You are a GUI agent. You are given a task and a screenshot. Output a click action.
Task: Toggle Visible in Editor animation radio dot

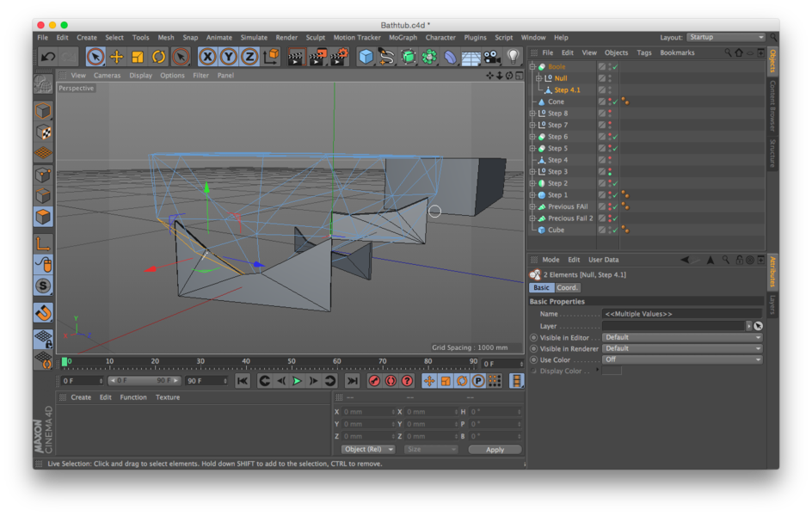[x=533, y=337]
